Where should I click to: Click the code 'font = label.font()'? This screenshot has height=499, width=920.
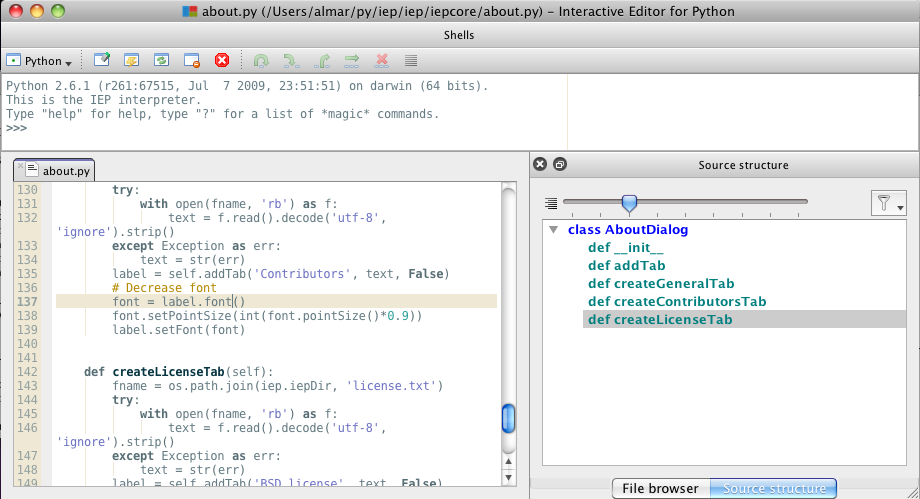[179, 302]
